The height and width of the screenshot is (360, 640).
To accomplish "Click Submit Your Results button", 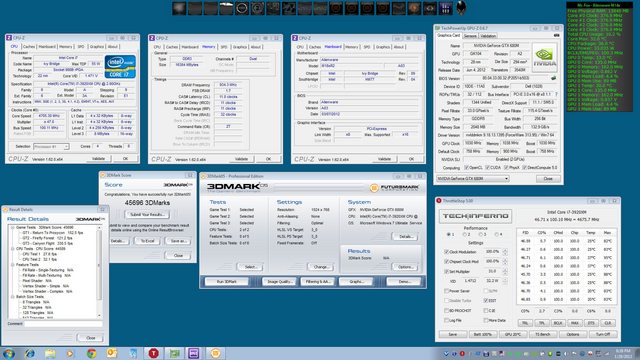I will tap(147, 215).
